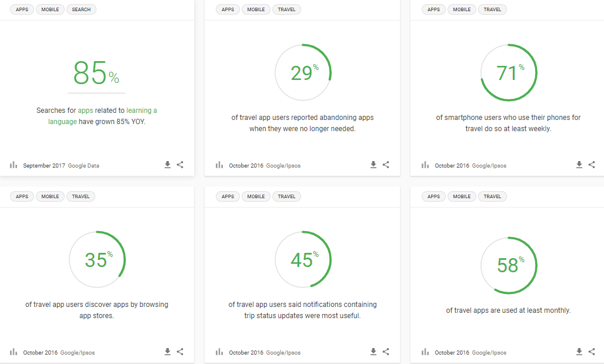Share the 71% weekly travel card

[592, 165]
